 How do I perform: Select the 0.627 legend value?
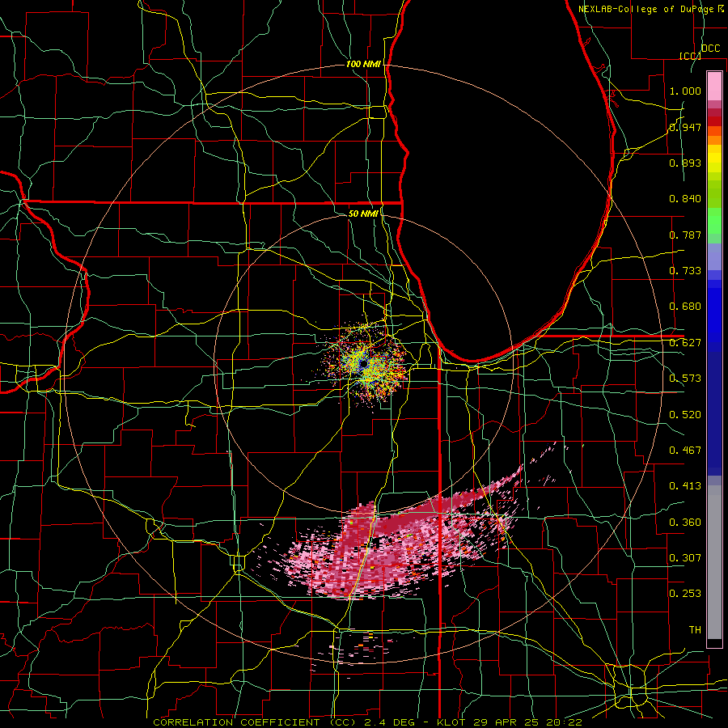coord(685,342)
